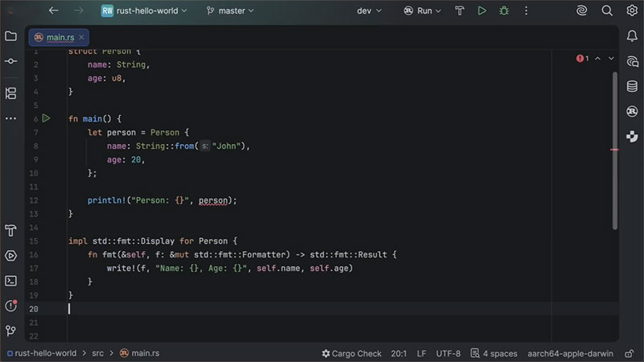This screenshot has height=362, width=644.
Task: Open the AI chat assistant panel
Action: (633, 60)
